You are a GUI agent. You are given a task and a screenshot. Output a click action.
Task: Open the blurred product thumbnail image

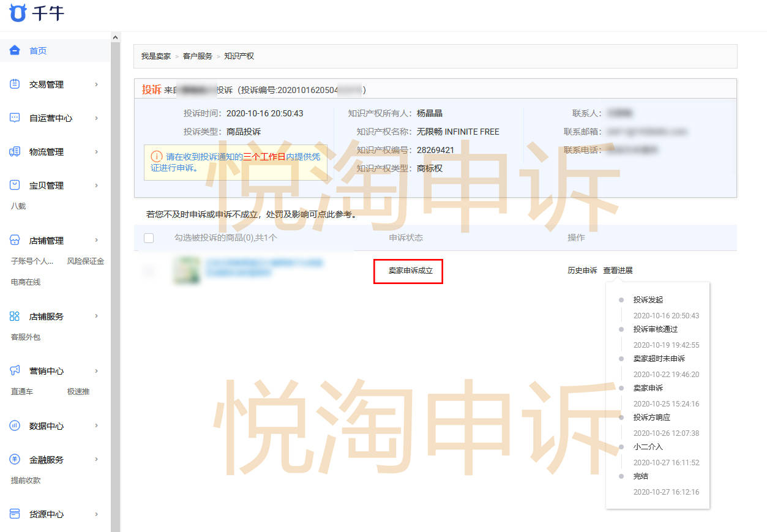[187, 271]
